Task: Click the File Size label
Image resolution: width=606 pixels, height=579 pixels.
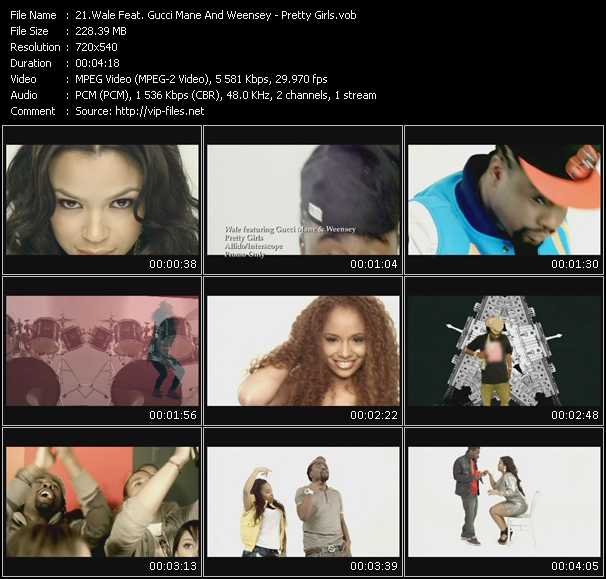Action: 29,31
